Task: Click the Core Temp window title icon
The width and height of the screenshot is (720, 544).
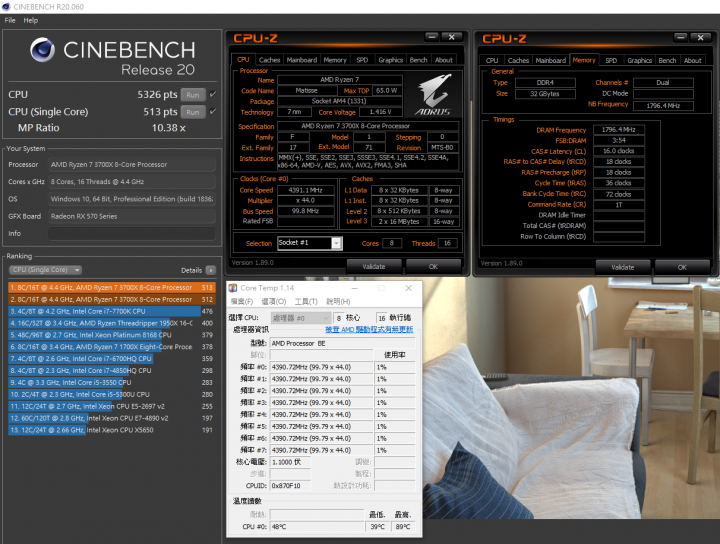Action: click(x=233, y=288)
